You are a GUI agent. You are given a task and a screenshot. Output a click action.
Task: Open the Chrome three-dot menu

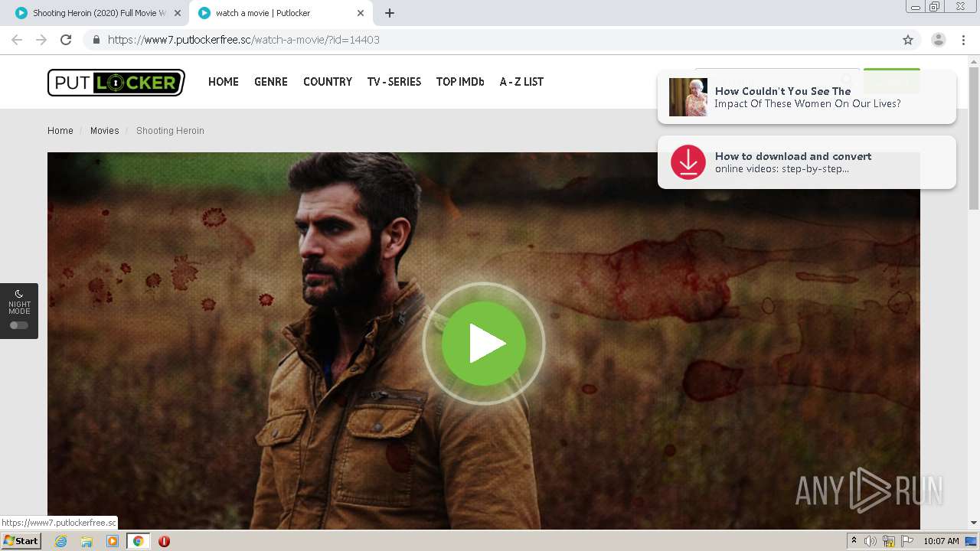pos(963,40)
